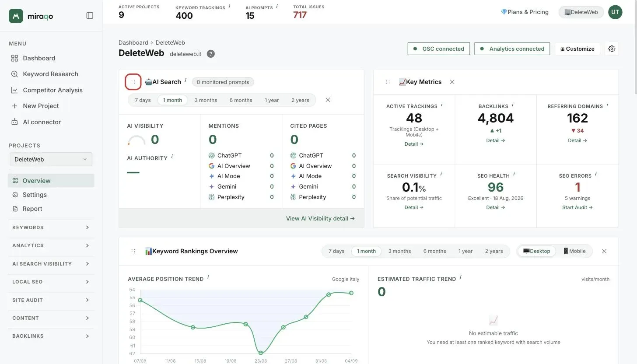The height and width of the screenshot is (364, 637).
Task: Switch Keyword Rankings to Mobile
Action: 574,251
